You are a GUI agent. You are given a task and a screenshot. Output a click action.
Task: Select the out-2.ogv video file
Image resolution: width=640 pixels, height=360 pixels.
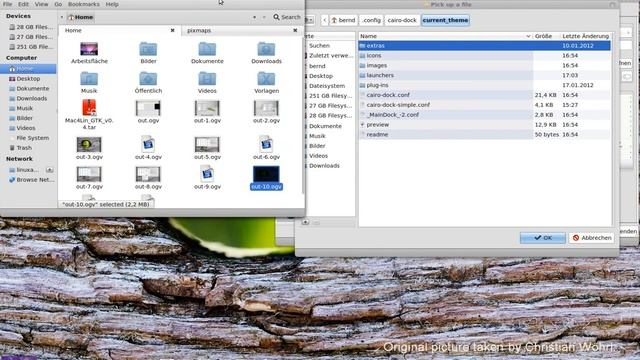(266, 108)
